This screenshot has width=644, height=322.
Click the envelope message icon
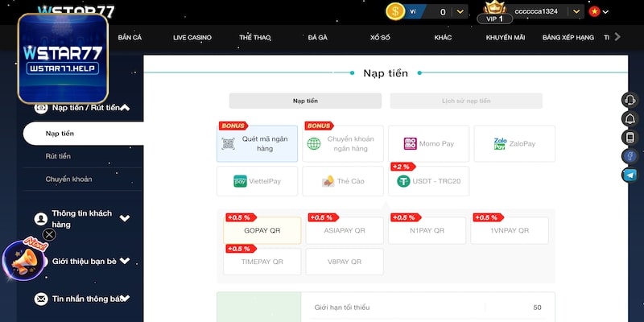pyautogui.click(x=41, y=299)
